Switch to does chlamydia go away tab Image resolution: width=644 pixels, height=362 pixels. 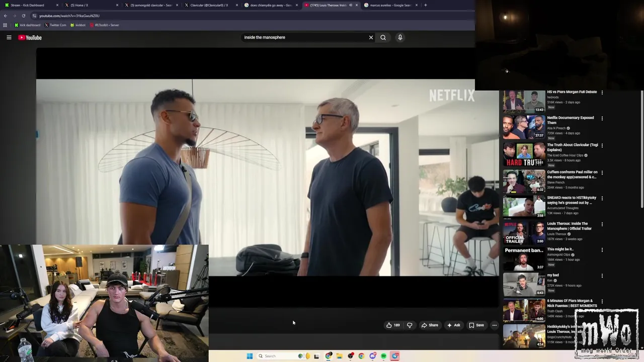[270, 5]
